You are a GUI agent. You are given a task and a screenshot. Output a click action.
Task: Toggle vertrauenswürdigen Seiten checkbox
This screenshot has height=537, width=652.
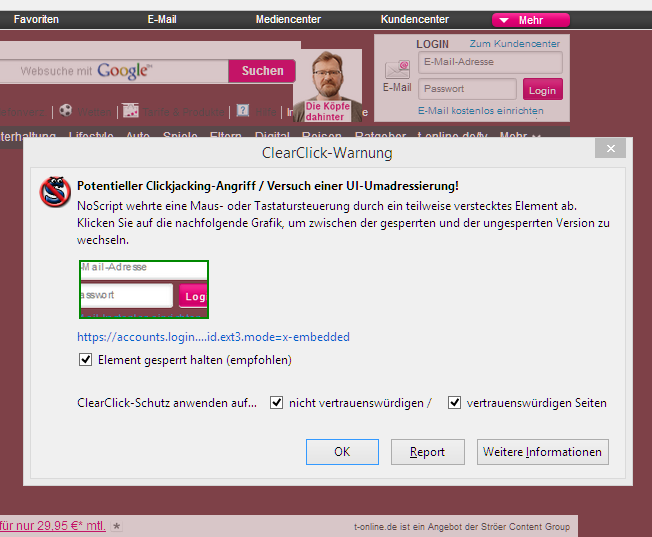click(454, 403)
